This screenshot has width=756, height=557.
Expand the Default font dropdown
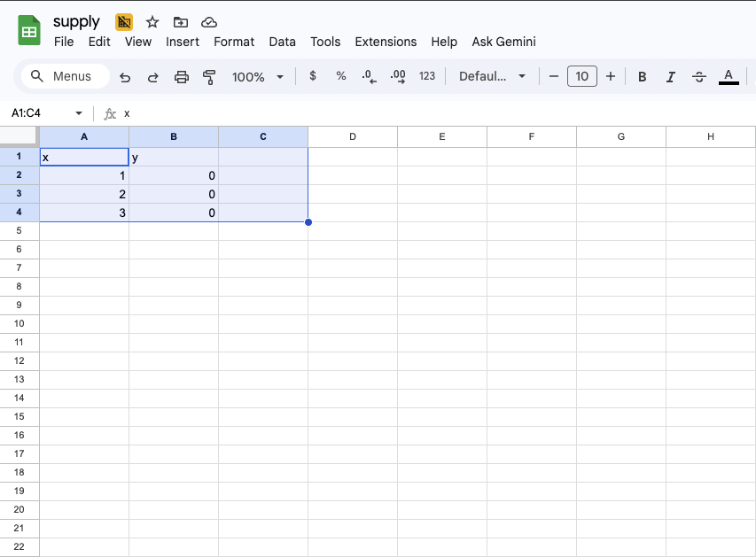click(492, 77)
